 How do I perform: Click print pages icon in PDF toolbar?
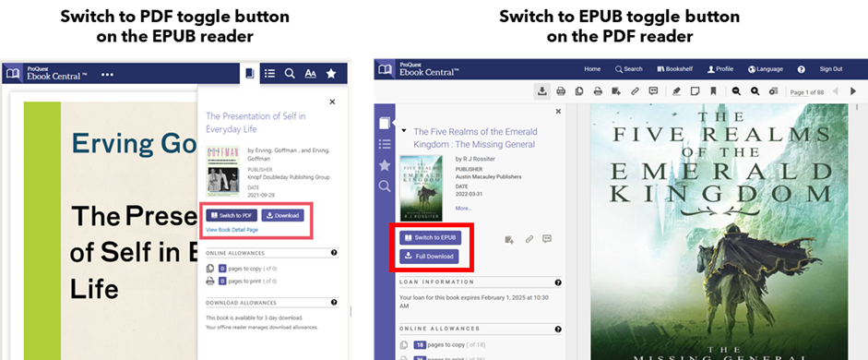click(598, 91)
